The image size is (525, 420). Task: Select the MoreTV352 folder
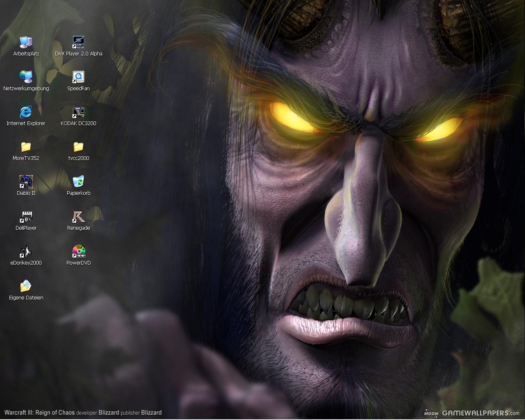26,146
